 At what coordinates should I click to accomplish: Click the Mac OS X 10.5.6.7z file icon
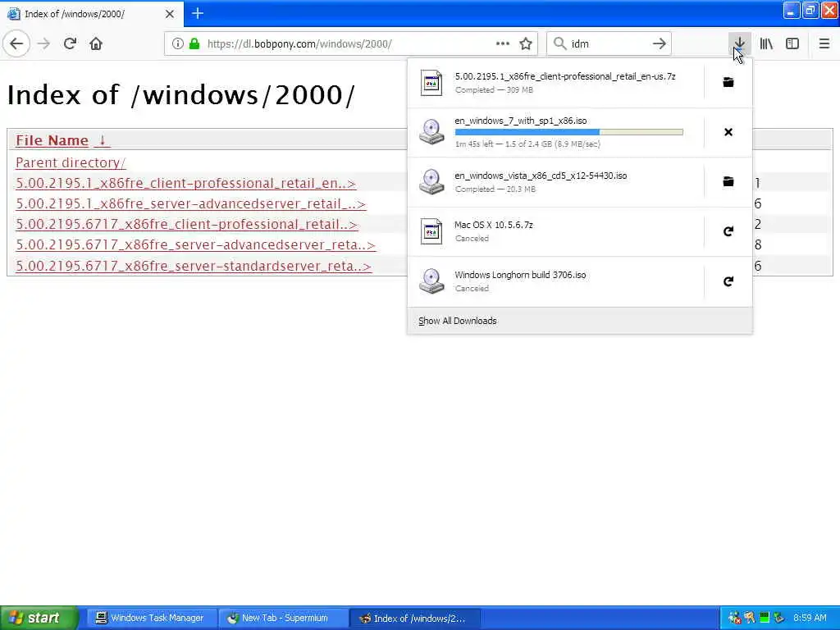(431, 231)
